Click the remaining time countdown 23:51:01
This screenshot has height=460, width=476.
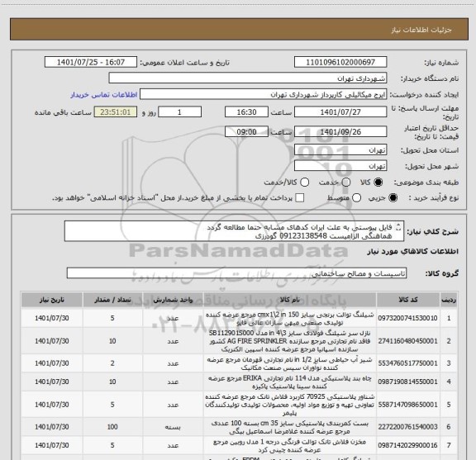click(x=116, y=112)
